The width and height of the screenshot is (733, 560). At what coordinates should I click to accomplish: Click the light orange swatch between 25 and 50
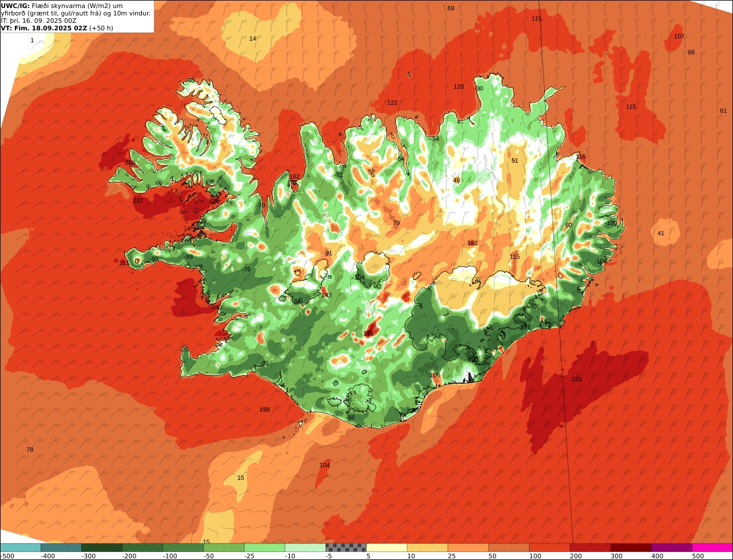[x=468, y=547]
